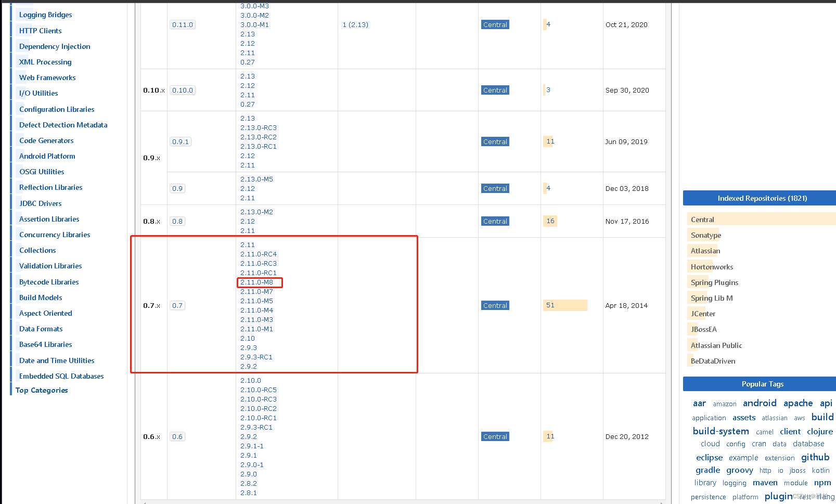Select the groovy popular tag
This screenshot has width=836, height=504.
(x=740, y=470)
